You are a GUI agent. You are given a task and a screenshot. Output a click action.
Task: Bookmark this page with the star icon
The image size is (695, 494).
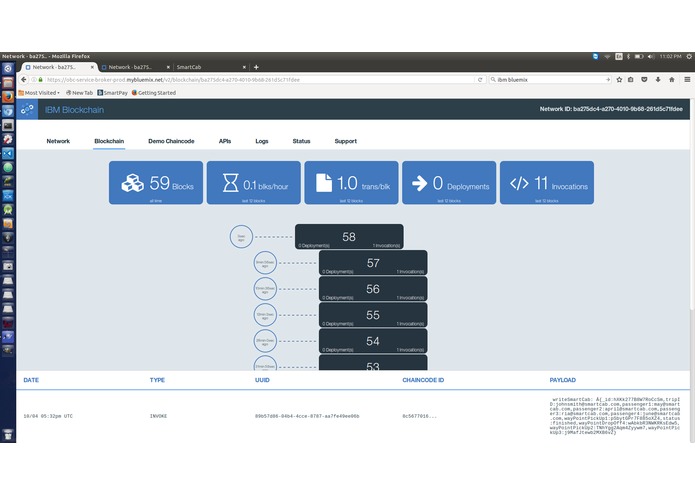pyautogui.click(x=619, y=80)
